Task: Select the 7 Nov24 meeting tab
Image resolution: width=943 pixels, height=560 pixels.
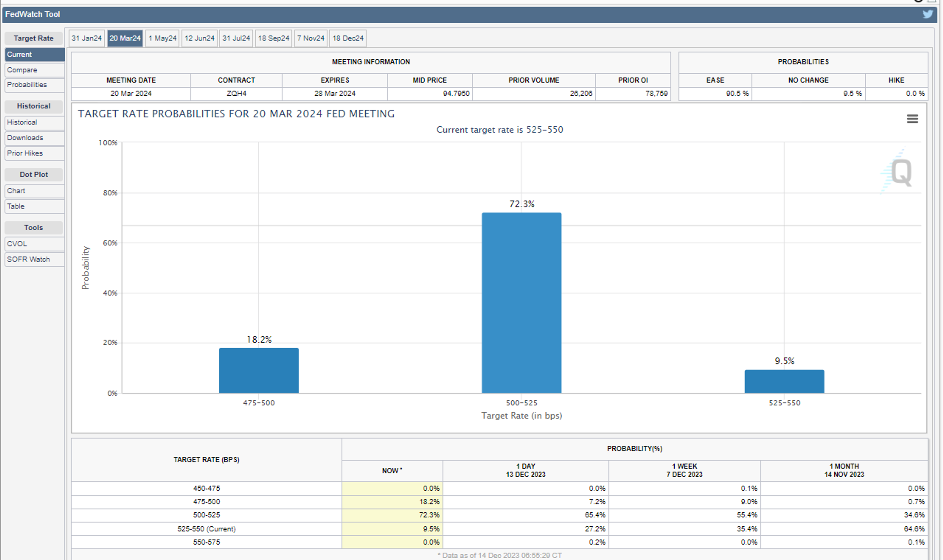Action: (x=310, y=38)
